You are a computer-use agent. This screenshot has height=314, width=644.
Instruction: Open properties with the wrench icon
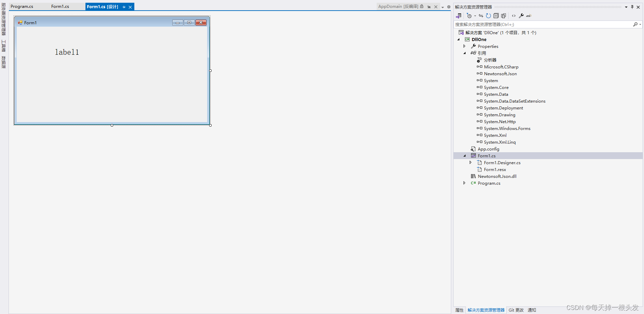[x=521, y=16]
